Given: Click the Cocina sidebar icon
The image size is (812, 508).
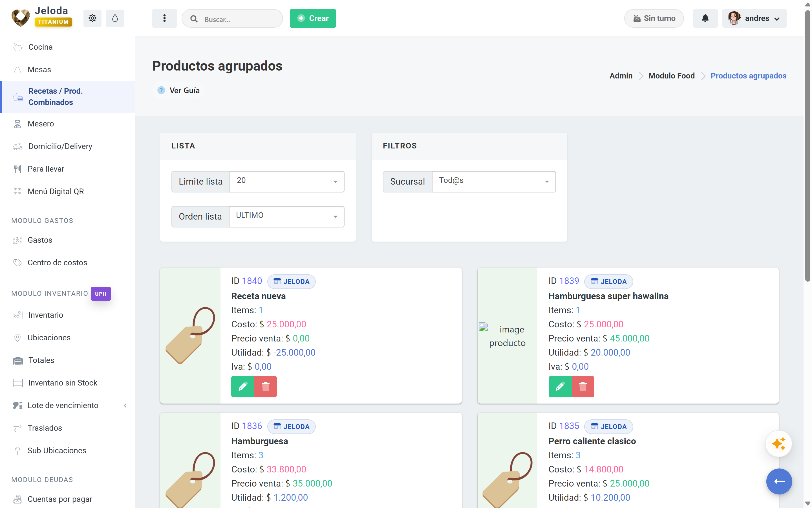Looking at the screenshot, I should pos(17,47).
